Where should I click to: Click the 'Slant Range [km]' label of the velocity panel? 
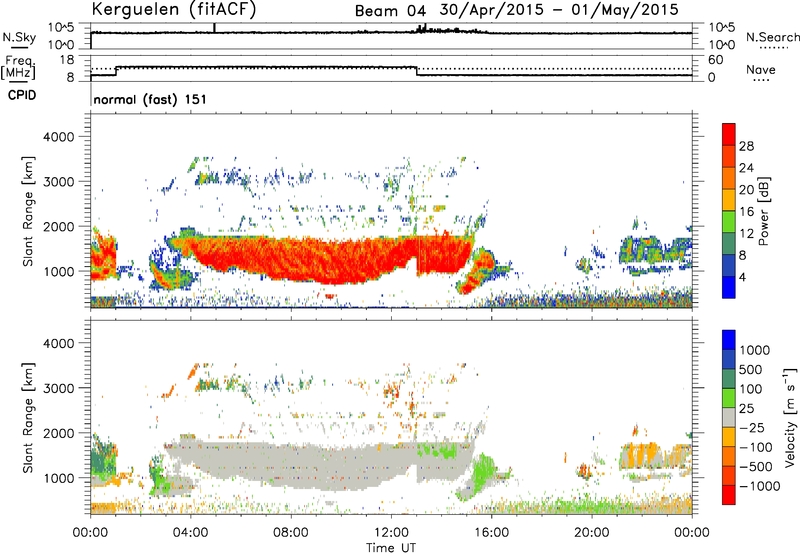click(x=28, y=418)
